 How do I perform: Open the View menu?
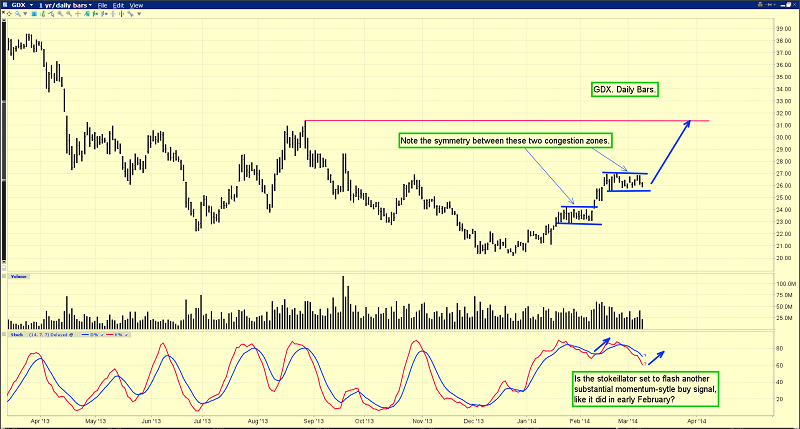click(x=137, y=5)
